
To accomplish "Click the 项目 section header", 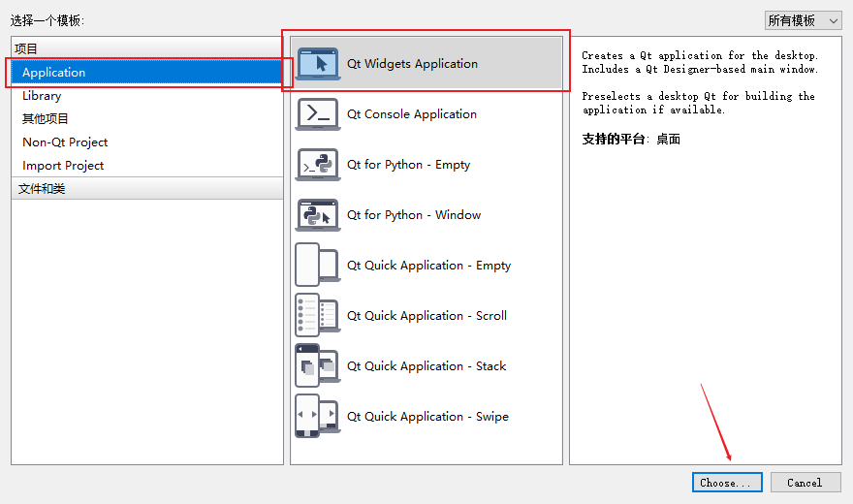I will 26,48.
